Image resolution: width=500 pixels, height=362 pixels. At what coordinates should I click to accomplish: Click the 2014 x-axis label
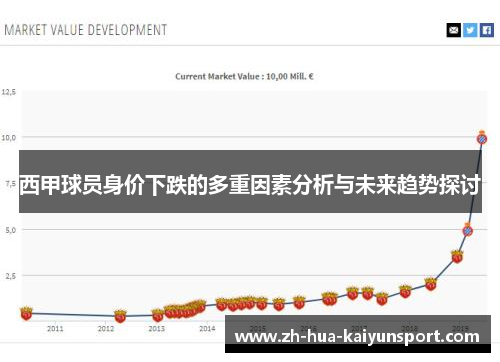point(207,329)
